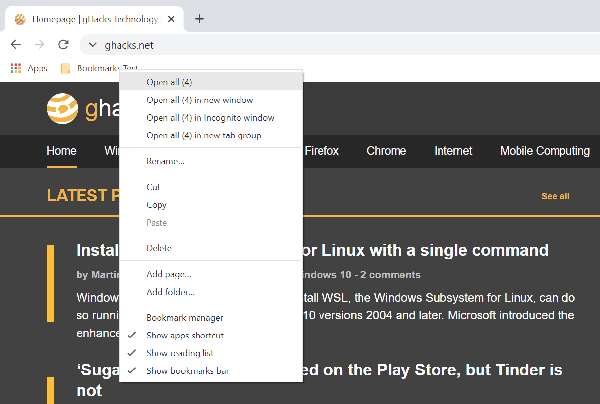Toggle Show reading list option

(x=211, y=353)
